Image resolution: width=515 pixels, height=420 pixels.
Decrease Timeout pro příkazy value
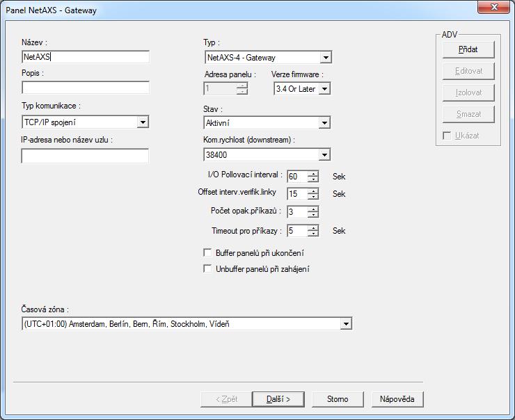[x=313, y=234]
